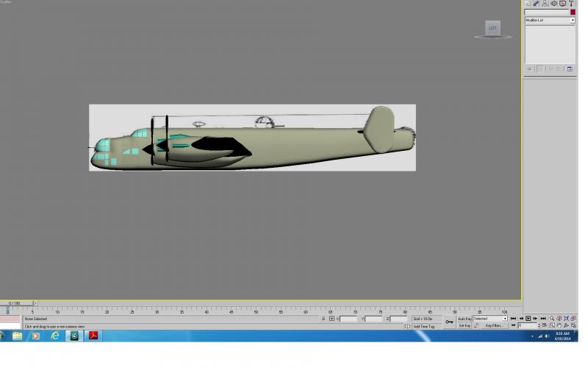Toggle Set Key animation mode
Viewport: 588px width, 368px height.
coord(465,325)
